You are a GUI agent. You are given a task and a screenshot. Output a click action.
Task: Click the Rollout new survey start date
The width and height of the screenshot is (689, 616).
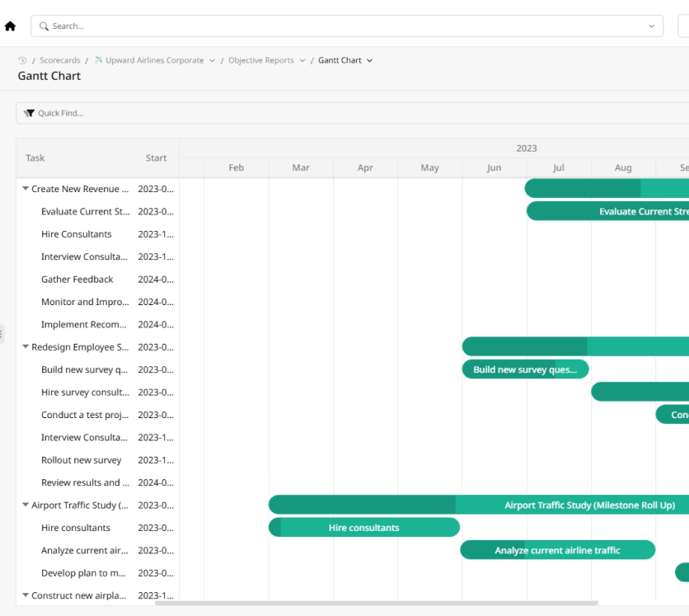(156, 460)
